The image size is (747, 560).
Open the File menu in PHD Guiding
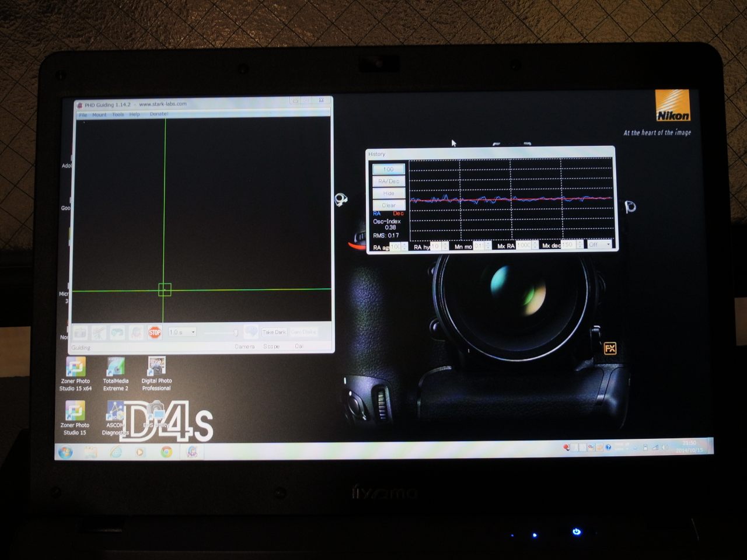pos(83,115)
